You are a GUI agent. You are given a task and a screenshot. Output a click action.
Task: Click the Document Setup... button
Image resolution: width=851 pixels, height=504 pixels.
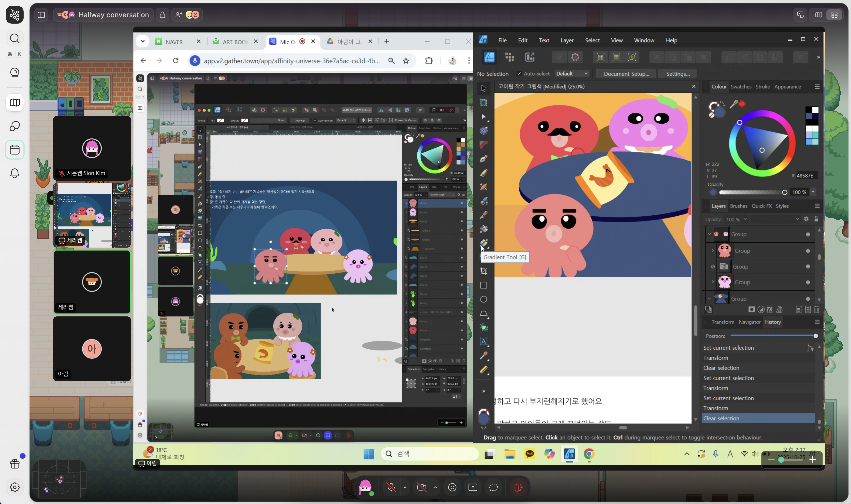[x=626, y=74]
